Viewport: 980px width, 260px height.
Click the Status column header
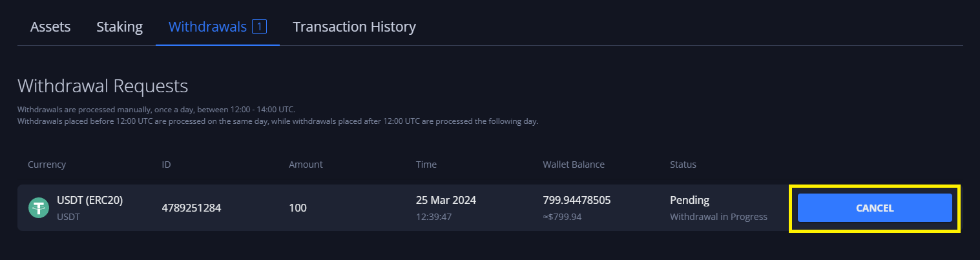point(683,165)
